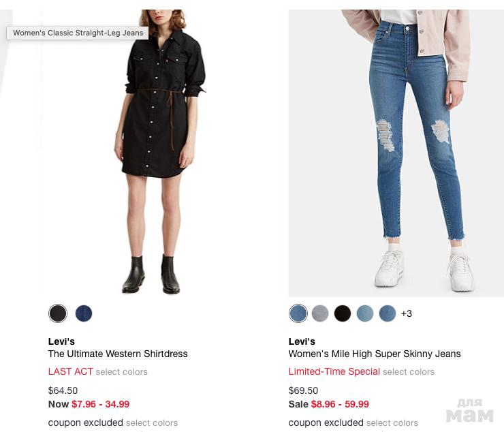Click Levi's brand above the Western Shirtdress
Screen dimensions: 504x432
[61, 341]
